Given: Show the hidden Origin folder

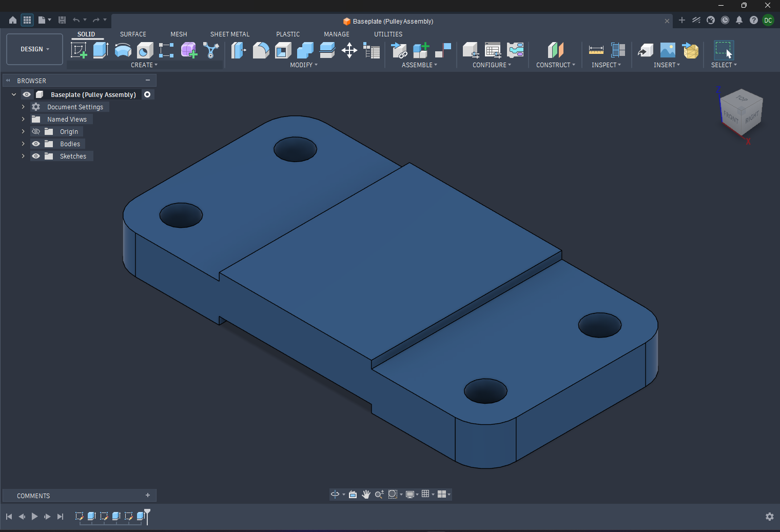Looking at the screenshot, I should point(36,132).
